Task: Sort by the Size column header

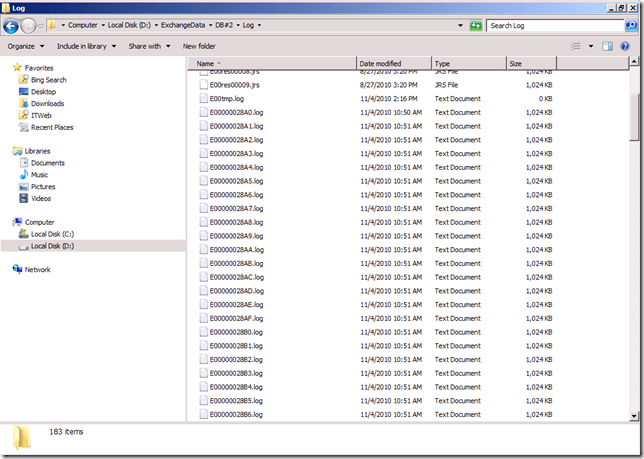Action: pos(531,63)
